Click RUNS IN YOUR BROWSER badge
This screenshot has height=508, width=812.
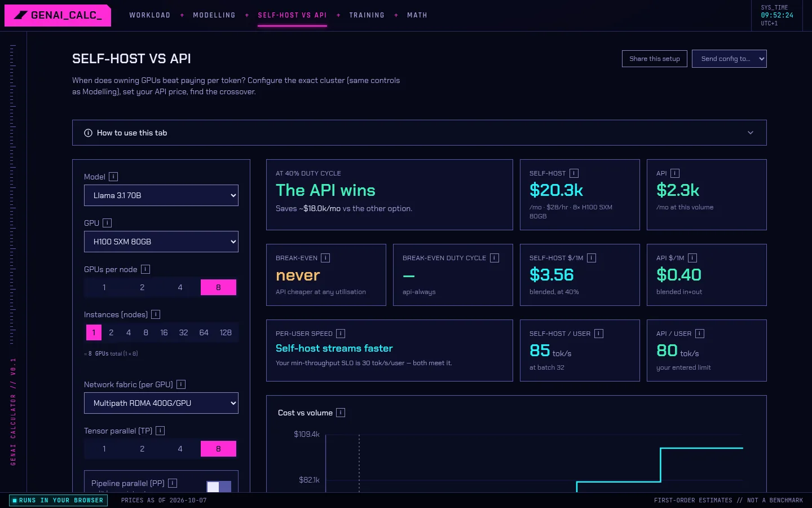58,500
